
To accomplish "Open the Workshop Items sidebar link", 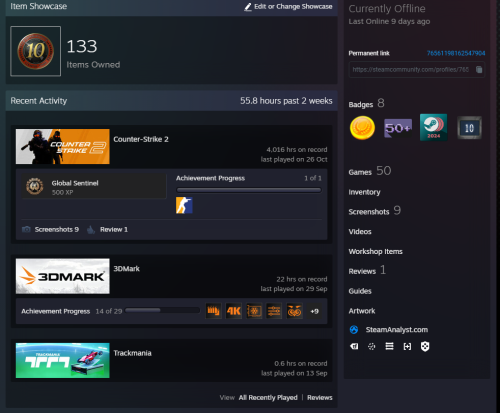I will click(376, 251).
